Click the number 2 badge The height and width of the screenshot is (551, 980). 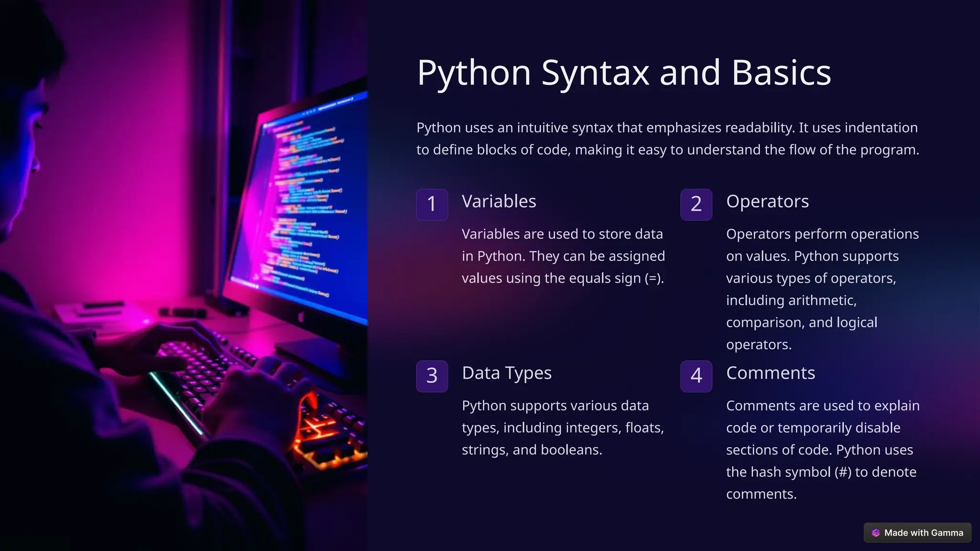point(696,204)
